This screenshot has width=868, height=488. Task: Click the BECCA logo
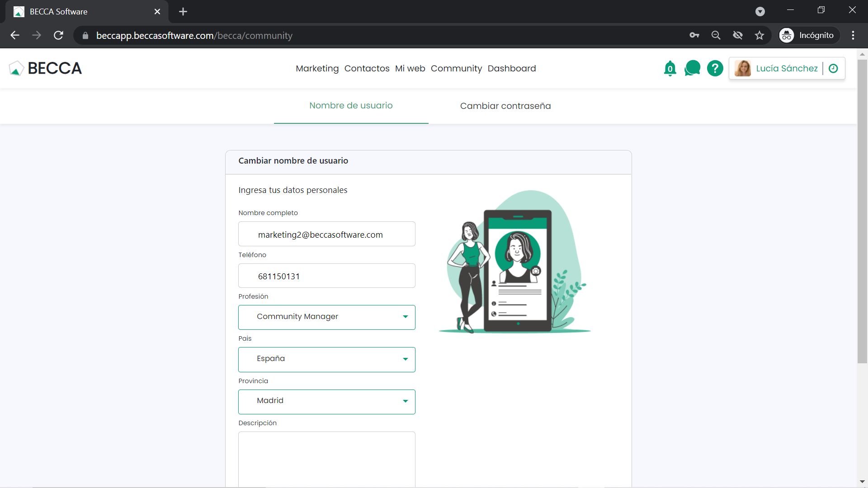[x=45, y=68]
